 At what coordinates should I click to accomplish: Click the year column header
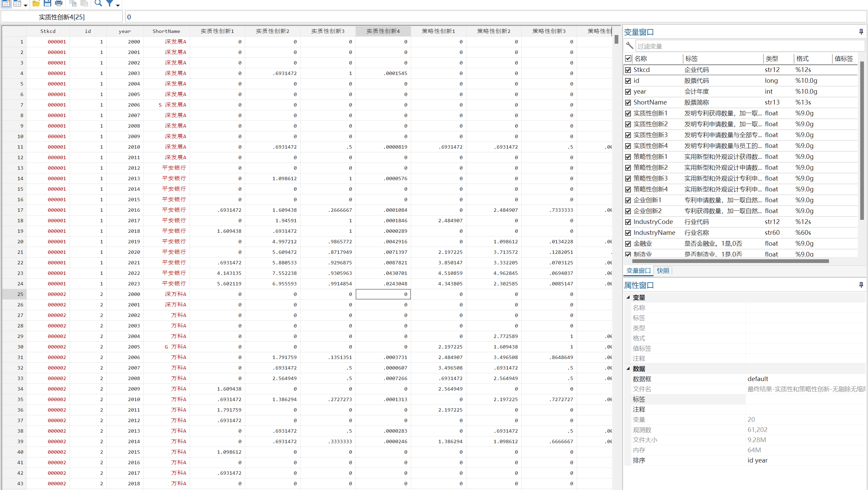pyautogui.click(x=124, y=31)
